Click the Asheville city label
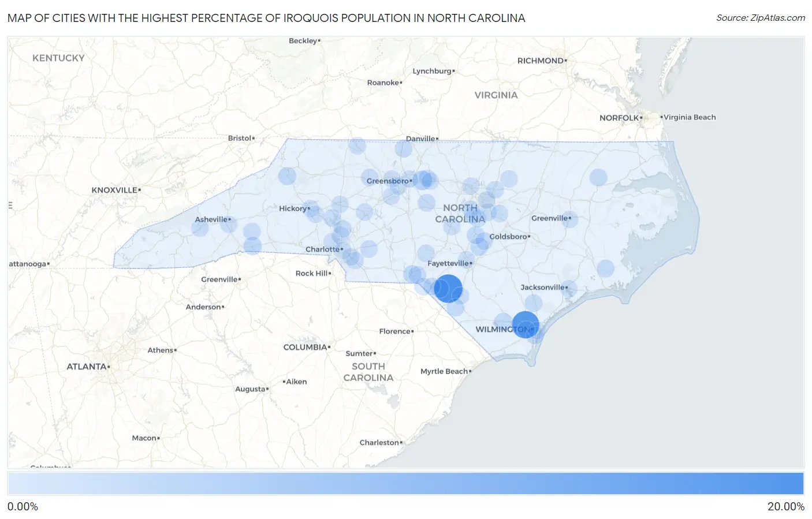Screen dimensions: 812x519 (x=211, y=219)
